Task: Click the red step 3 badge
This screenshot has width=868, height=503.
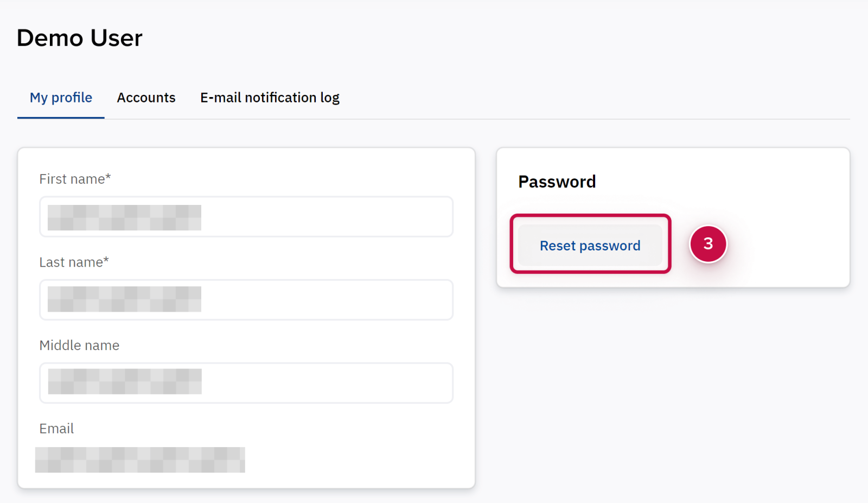Action: point(708,244)
